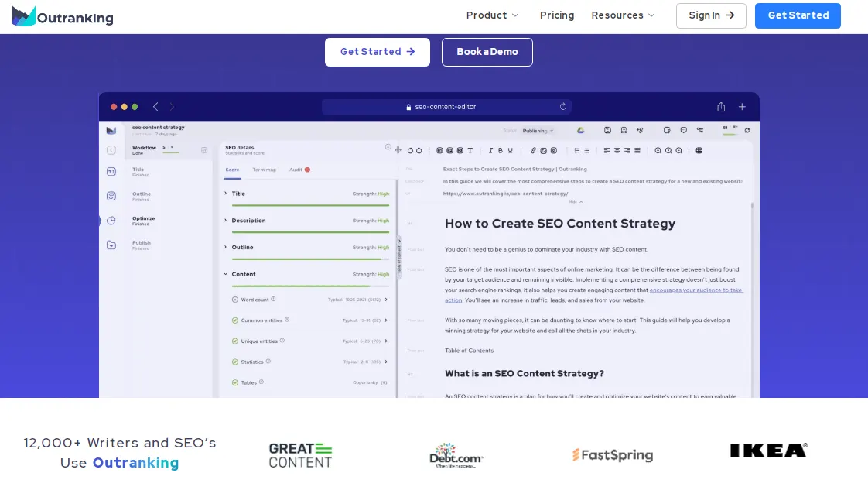868x490 pixels.
Task: Open Word count details arrow
Action: (x=386, y=300)
